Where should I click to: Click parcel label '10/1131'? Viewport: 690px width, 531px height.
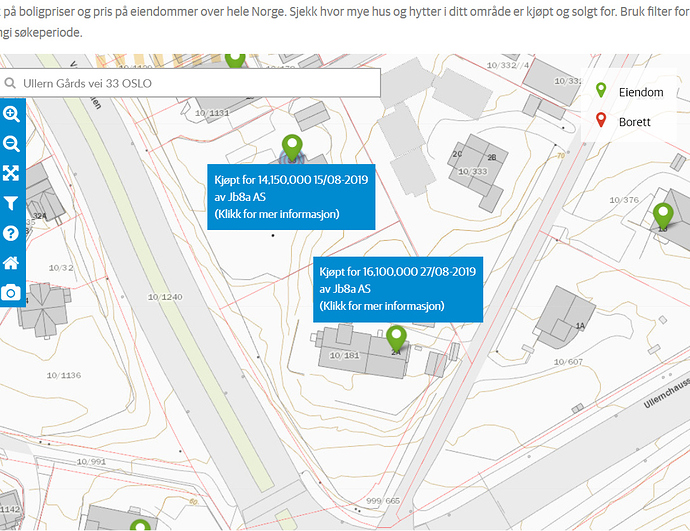[x=212, y=113]
